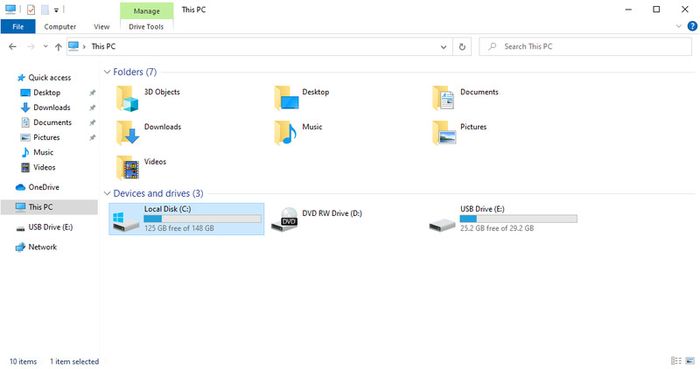Open the File menu
Screen dimensions: 700x369
pos(18,26)
